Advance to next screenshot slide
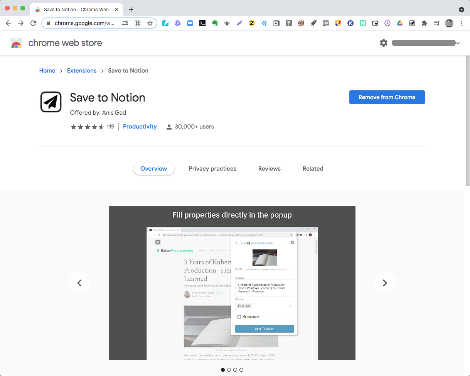This screenshot has width=470, height=376. coord(385,283)
